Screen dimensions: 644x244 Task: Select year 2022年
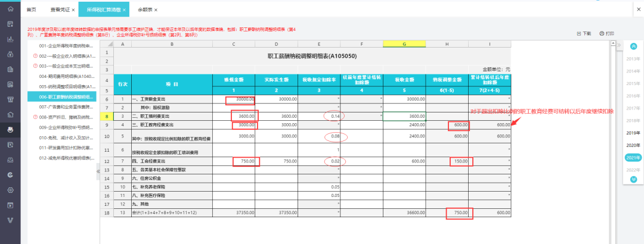tap(633, 170)
